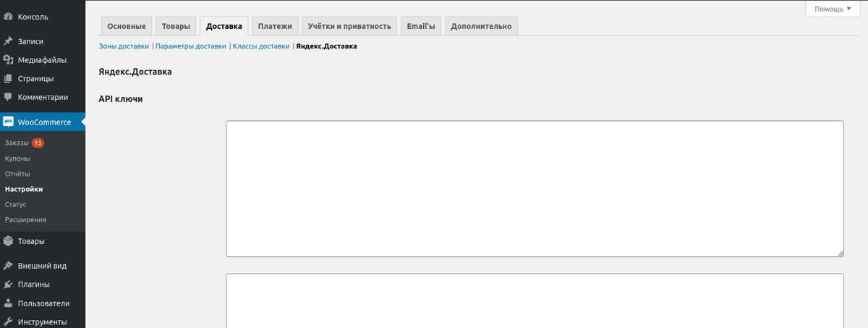The width and height of the screenshot is (868, 328).
Task: Switch to the Товары settings tab
Action: (x=176, y=26)
